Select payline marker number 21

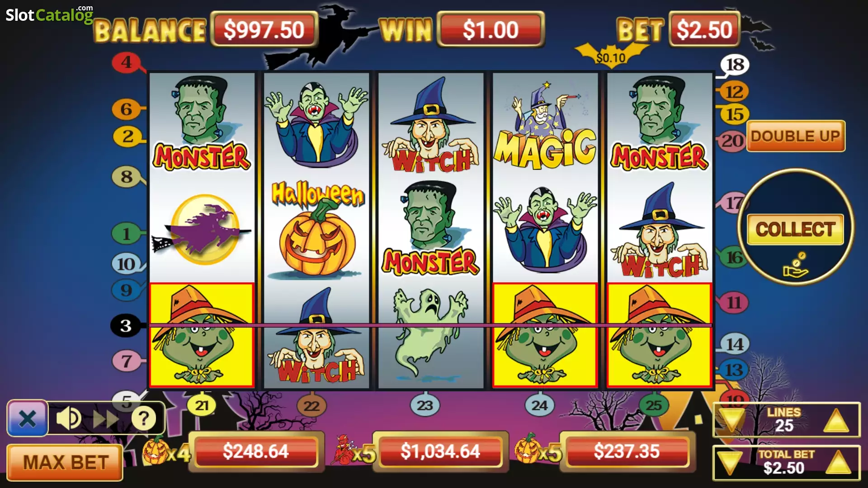(x=202, y=405)
